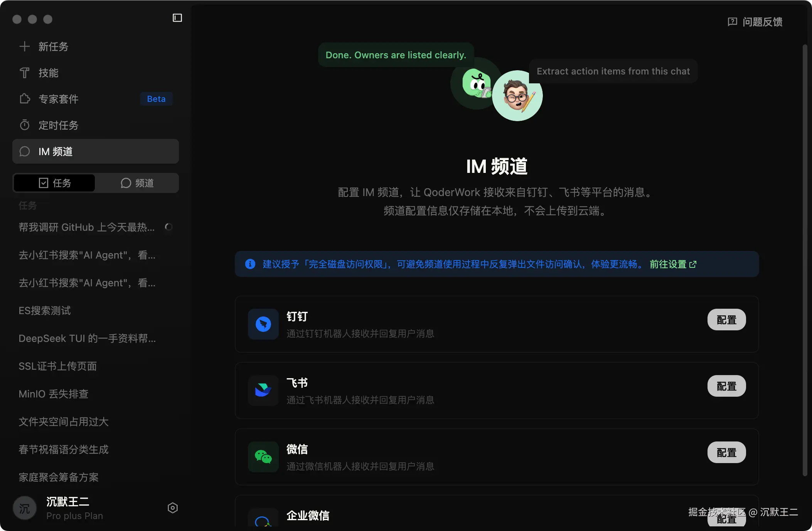
Task: Click the IM 频道 page heading
Action: 497,167
